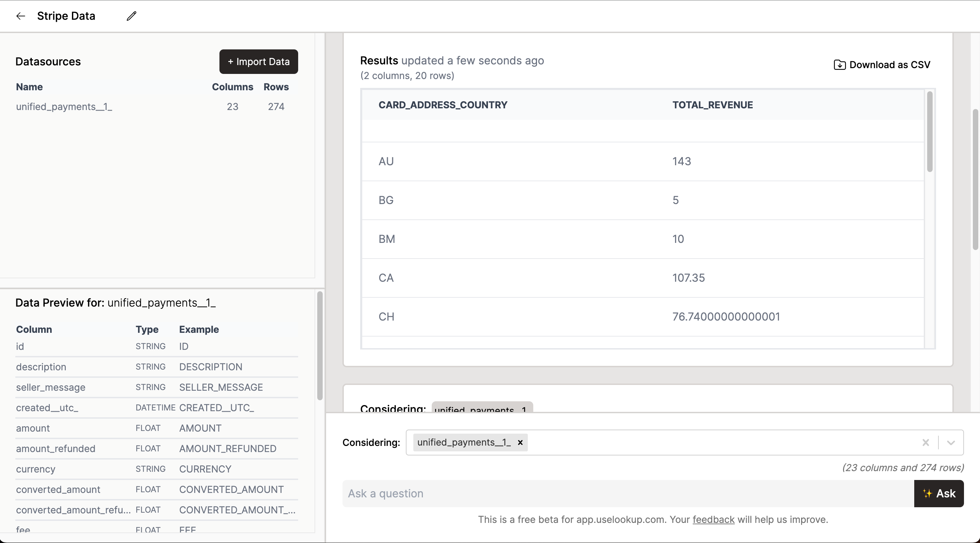Remove unified_payments__1_ tag with x

[x=520, y=443]
